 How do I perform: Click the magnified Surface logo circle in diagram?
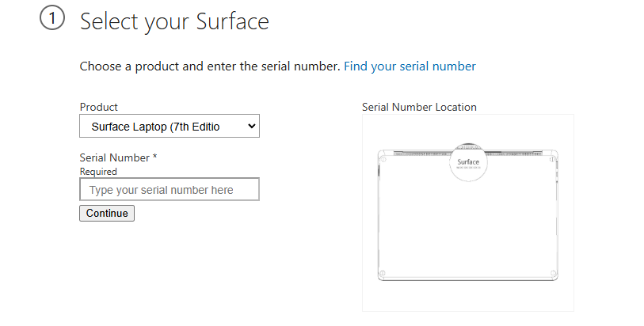pyautogui.click(x=468, y=162)
